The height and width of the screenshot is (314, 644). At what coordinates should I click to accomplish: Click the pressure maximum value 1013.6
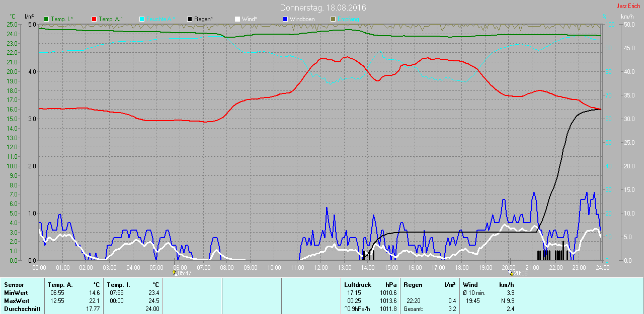coord(389,301)
